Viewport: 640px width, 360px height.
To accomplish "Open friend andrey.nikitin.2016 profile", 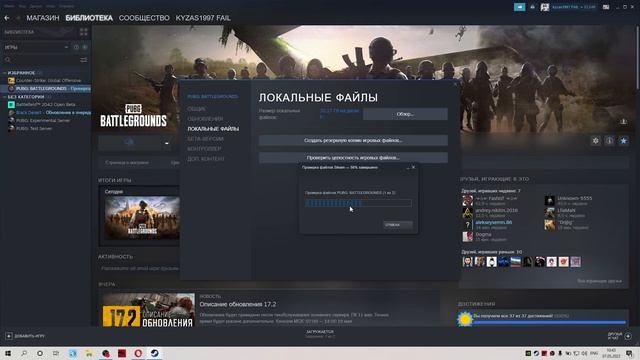I will click(x=496, y=210).
